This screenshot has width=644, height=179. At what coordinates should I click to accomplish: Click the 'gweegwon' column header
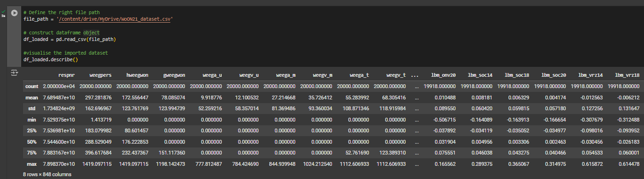pos(174,75)
